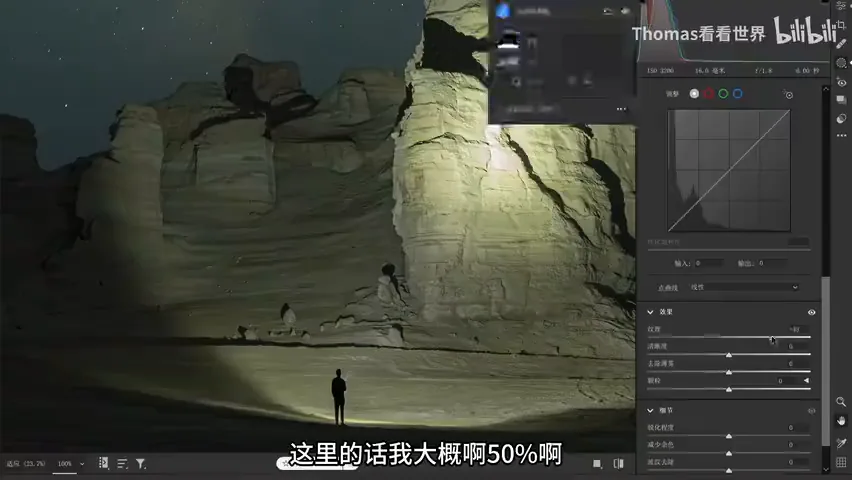The height and width of the screenshot is (480, 852).
Task: Click the curve input (输入) value field
Action: (x=708, y=263)
